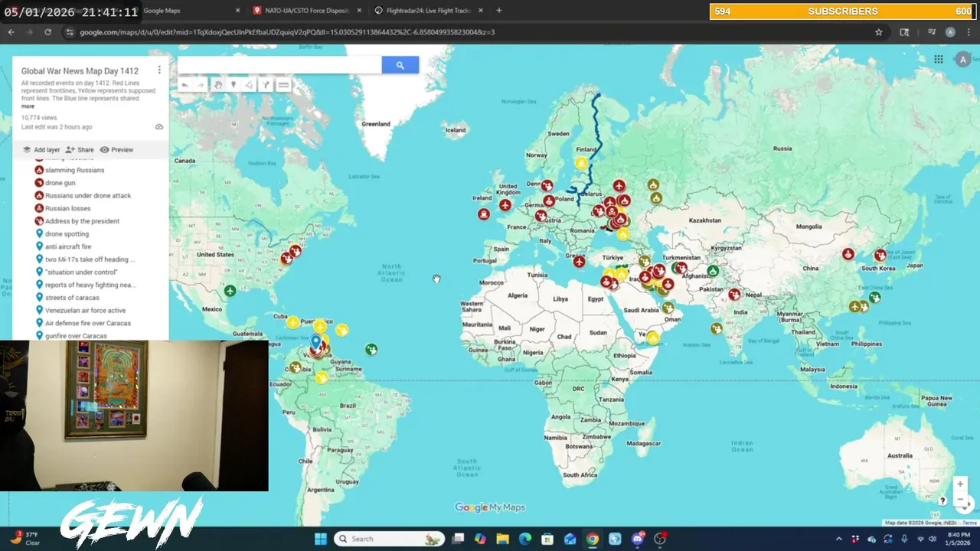The height and width of the screenshot is (551, 980).
Task: Select 'Address by the president' item
Action: [82, 221]
